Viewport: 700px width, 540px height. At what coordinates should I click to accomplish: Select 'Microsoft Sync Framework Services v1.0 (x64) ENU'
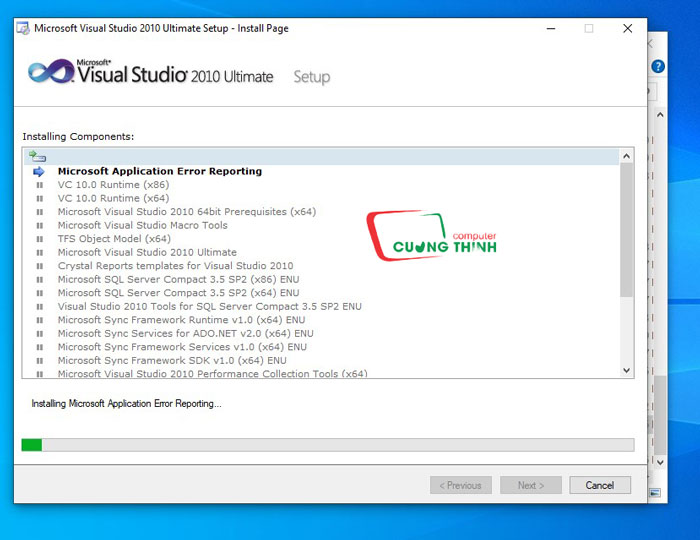pyautogui.click(x=182, y=347)
